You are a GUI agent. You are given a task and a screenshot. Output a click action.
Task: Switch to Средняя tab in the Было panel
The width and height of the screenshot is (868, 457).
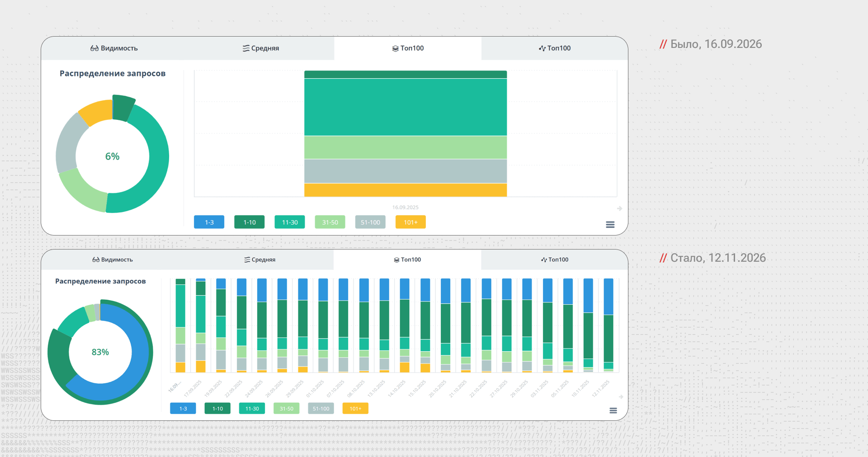261,48
